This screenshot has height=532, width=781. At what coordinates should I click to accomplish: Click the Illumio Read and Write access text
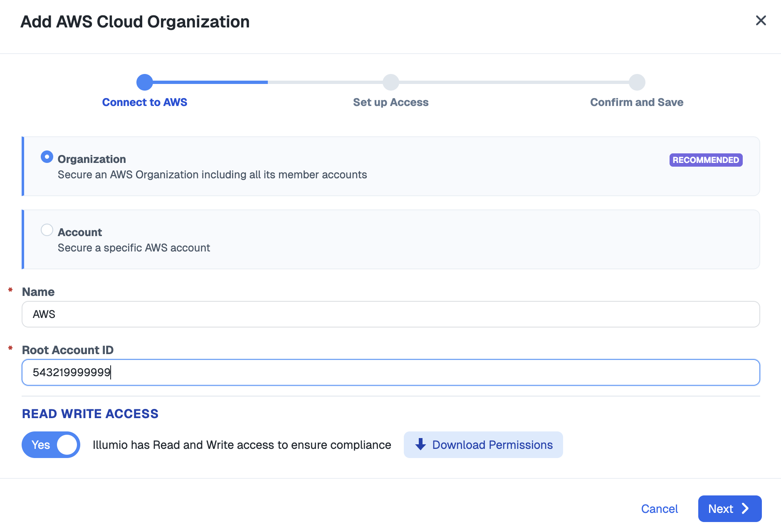(x=242, y=445)
